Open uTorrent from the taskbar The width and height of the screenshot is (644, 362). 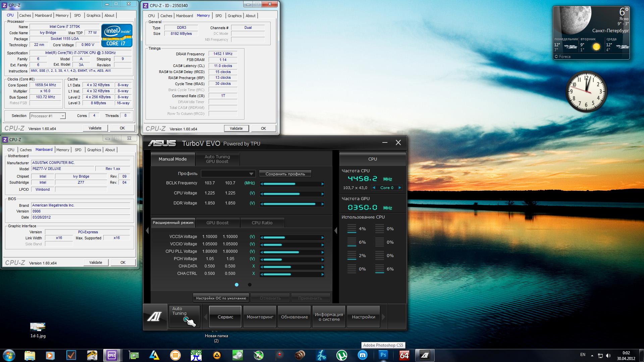point(341,355)
